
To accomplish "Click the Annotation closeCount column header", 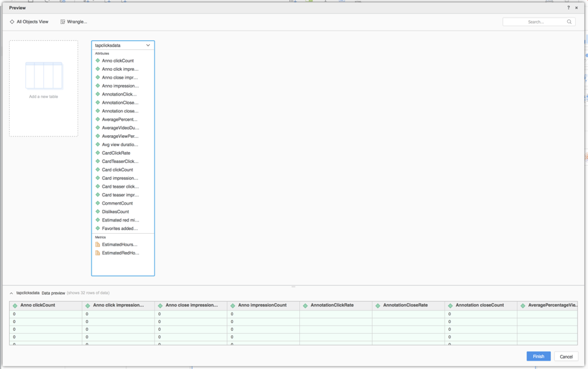I will tap(479, 305).
